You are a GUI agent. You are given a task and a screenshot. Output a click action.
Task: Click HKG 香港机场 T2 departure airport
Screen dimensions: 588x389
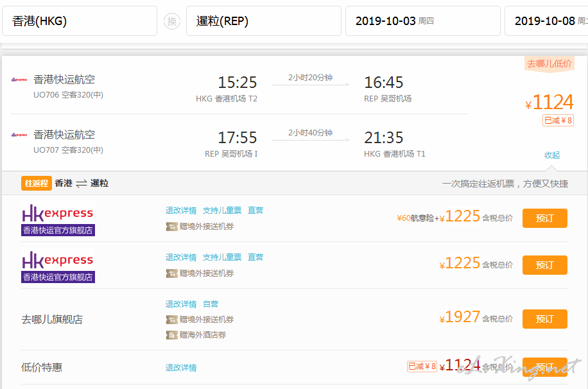pos(227,99)
